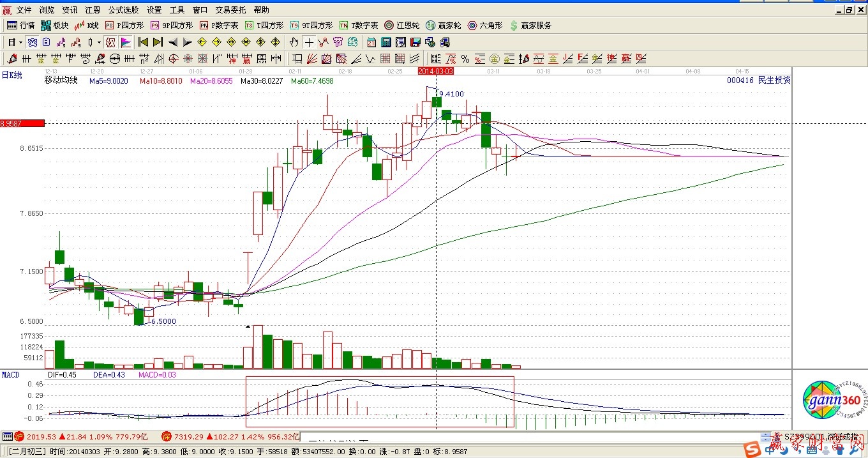Expand the 日 period dropdown arrow
The height and width of the screenshot is (458, 868).
click(21, 42)
